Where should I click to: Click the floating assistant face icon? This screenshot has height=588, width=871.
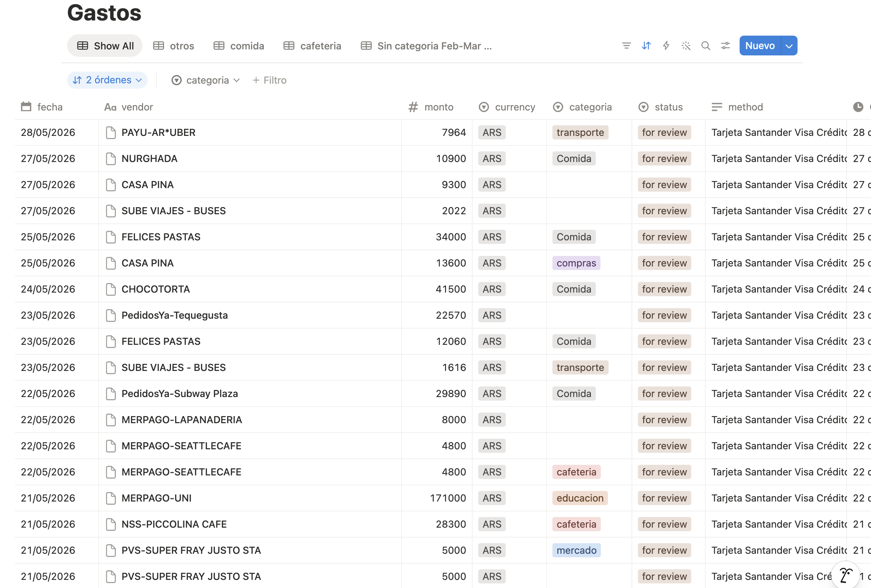pos(846,575)
